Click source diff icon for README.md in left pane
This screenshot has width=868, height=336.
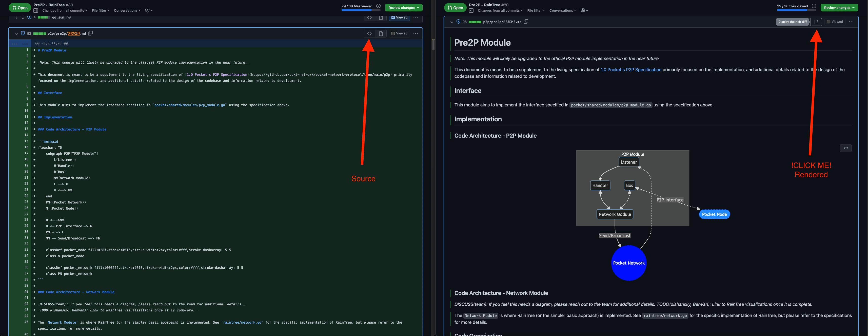pyautogui.click(x=369, y=33)
